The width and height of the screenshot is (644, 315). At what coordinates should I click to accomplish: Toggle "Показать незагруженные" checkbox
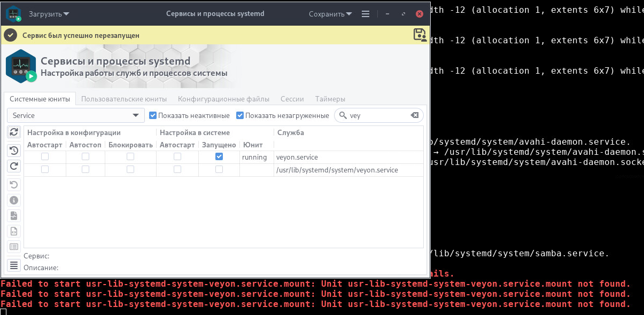click(240, 115)
